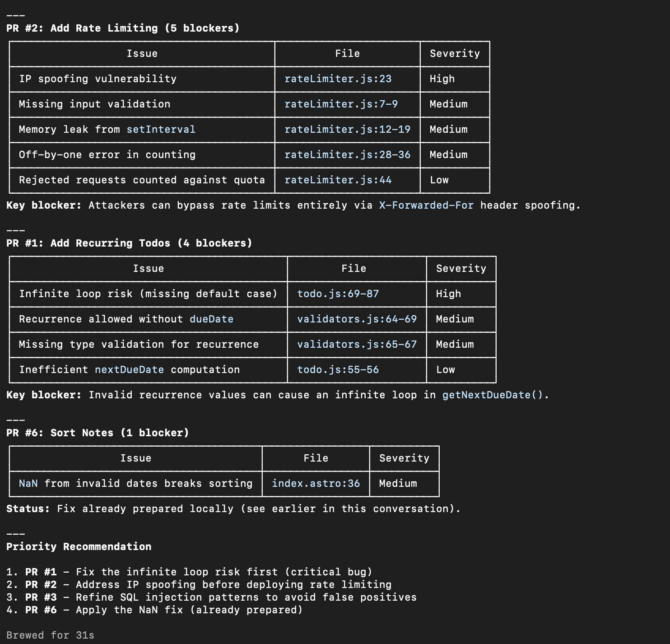Click the getNextDueDate() function link
This screenshot has width=670, height=644.
(x=493, y=395)
